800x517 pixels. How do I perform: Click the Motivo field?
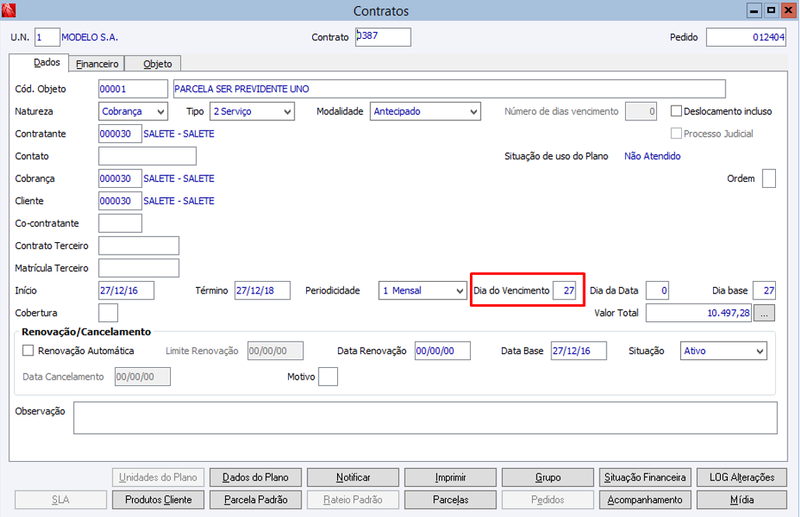(328, 377)
